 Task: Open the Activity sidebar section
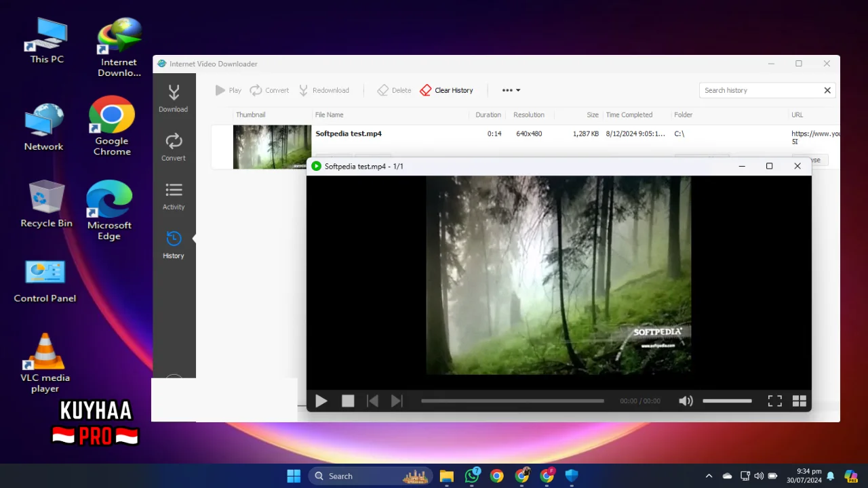pyautogui.click(x=174, y=196)
